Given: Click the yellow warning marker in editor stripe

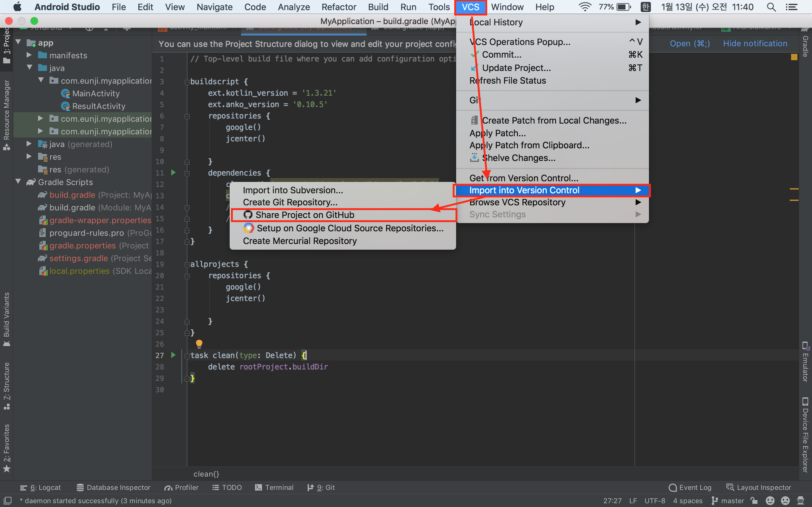Looking at the screenshot, I should coord(794,57).
